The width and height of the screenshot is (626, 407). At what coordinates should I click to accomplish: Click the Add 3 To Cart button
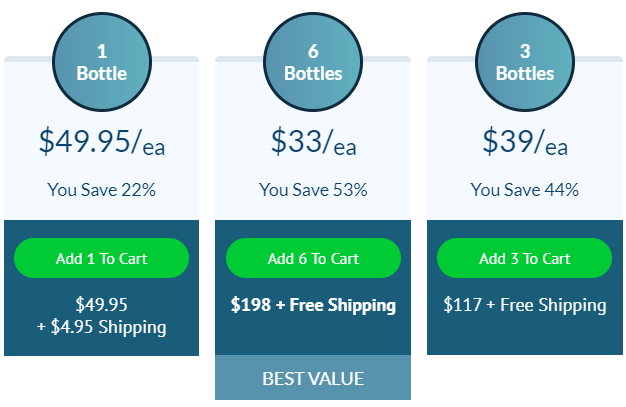coord(524,258)
